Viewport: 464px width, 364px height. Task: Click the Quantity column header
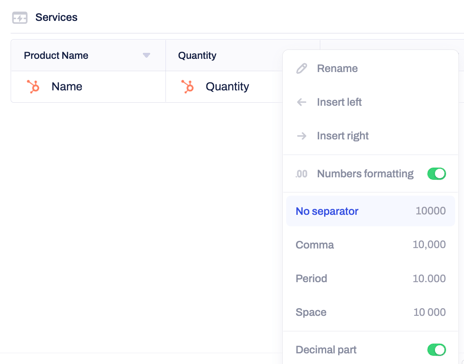click(x=224, y=55)
